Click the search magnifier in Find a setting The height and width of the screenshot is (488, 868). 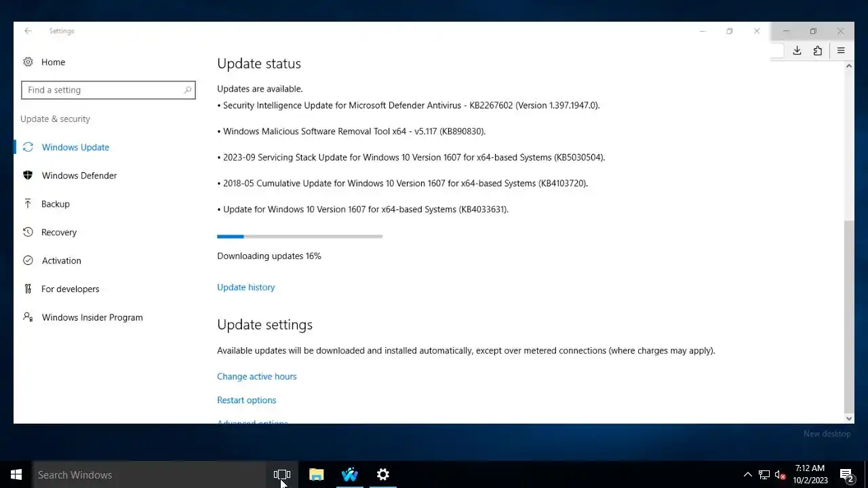(x=188, y=90)
